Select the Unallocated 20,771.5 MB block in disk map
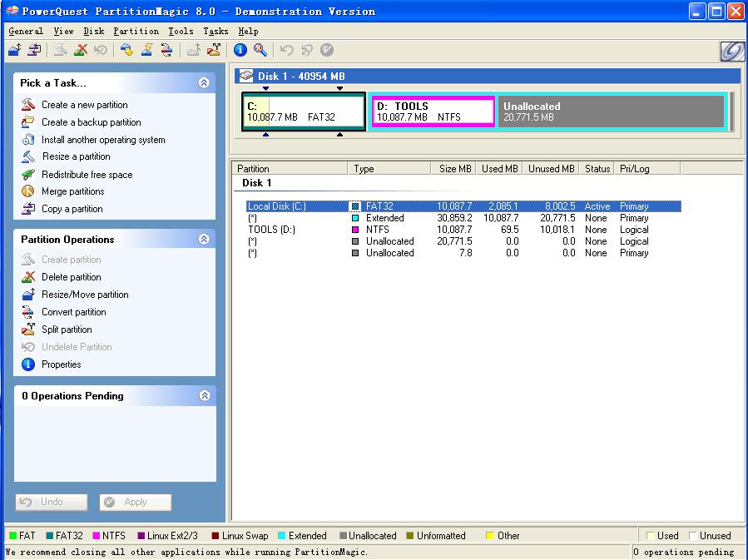 [612, 112]
